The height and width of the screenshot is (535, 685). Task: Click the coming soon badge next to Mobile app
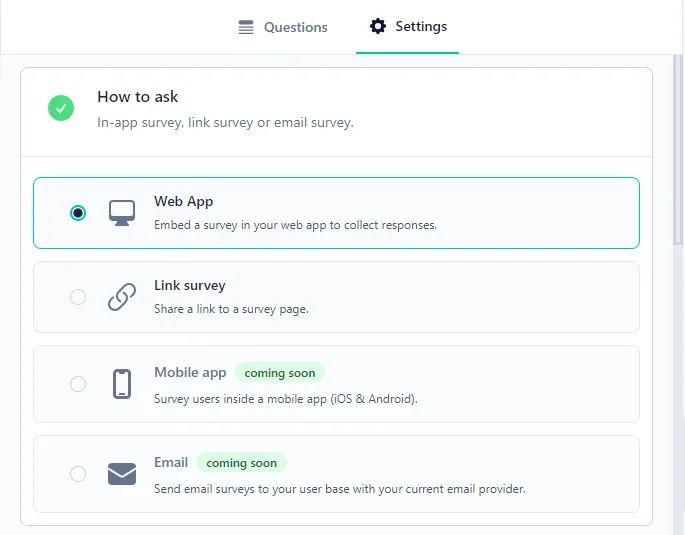280,373
